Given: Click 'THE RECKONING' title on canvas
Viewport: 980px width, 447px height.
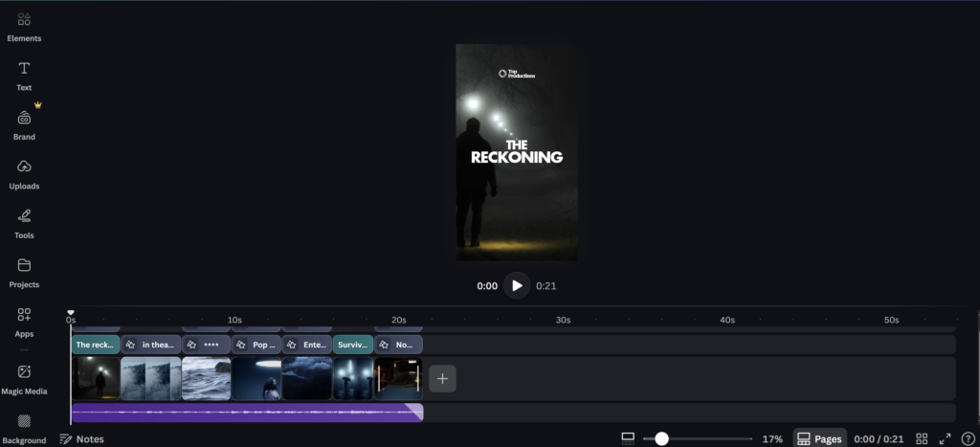Looking at the screenshot, I should point(517,152).
